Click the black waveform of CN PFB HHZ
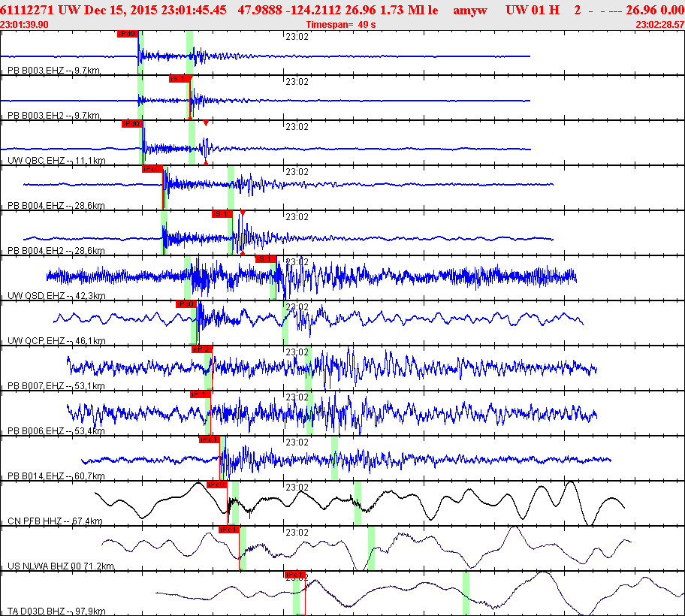 click(x=360, y=503)
